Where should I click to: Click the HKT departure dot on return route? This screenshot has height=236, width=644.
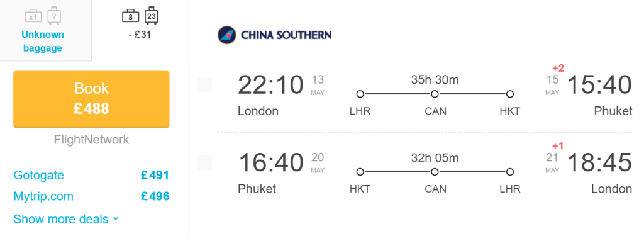pos(360,172)
